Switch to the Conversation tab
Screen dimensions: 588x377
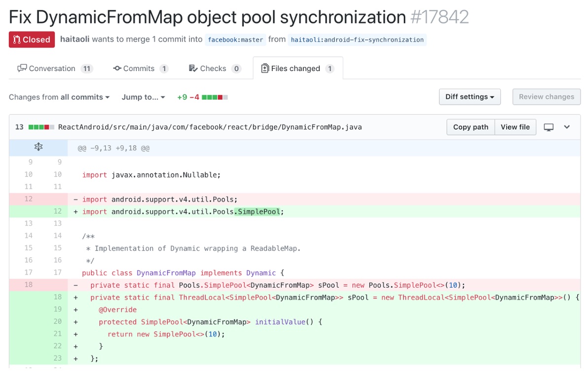55,68
